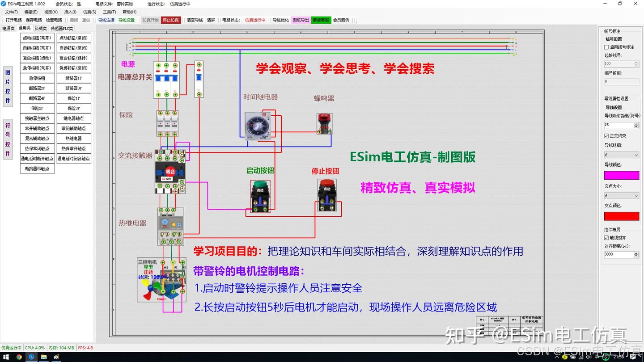This screenshot has height=362, width=644.
Task: Click 导线优化 in the toolbar
Action: tap(281, 20)
